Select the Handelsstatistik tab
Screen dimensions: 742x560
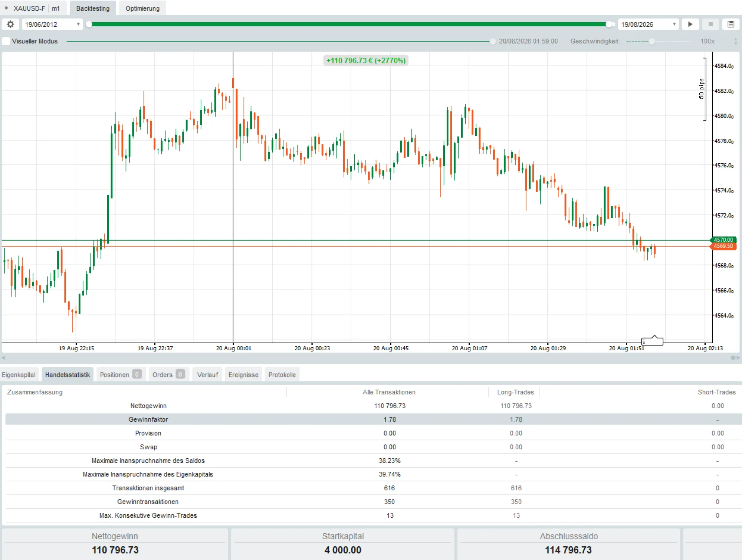[x=68, y=374]
